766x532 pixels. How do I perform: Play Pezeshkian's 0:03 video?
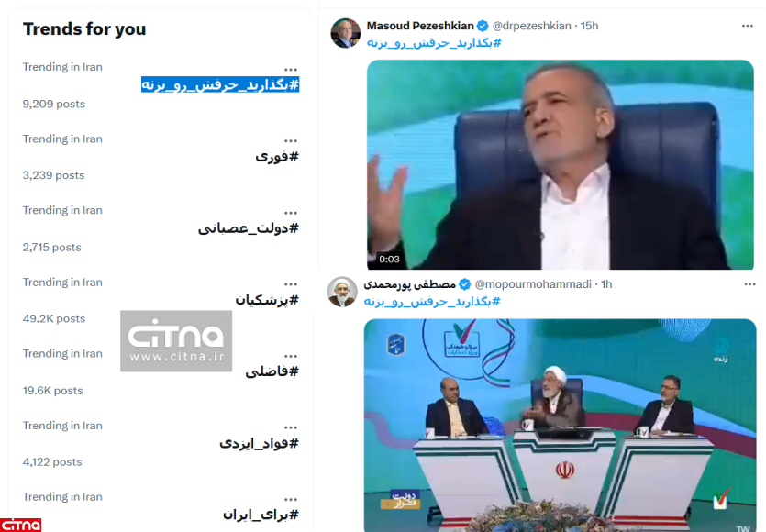(x=561, y=164)
